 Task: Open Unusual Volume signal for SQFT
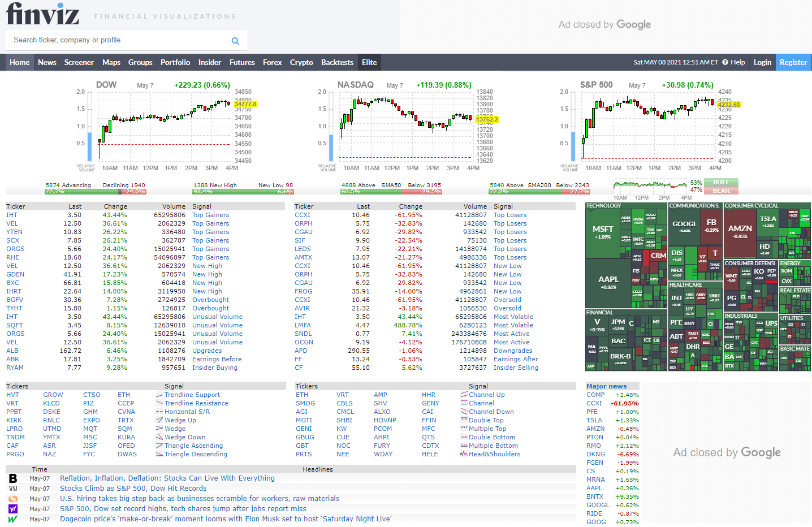217,325
